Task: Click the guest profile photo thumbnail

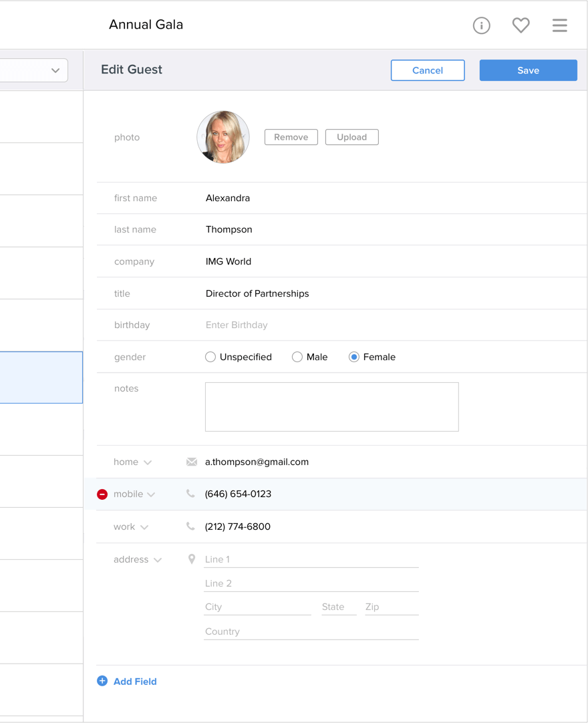Action: point(223,137)
